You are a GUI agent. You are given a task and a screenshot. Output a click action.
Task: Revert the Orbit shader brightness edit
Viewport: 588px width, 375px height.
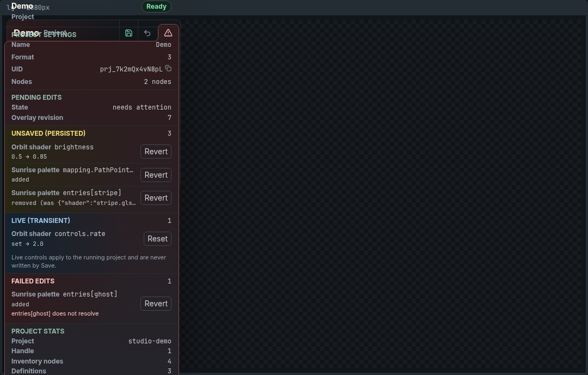point(156,152)
